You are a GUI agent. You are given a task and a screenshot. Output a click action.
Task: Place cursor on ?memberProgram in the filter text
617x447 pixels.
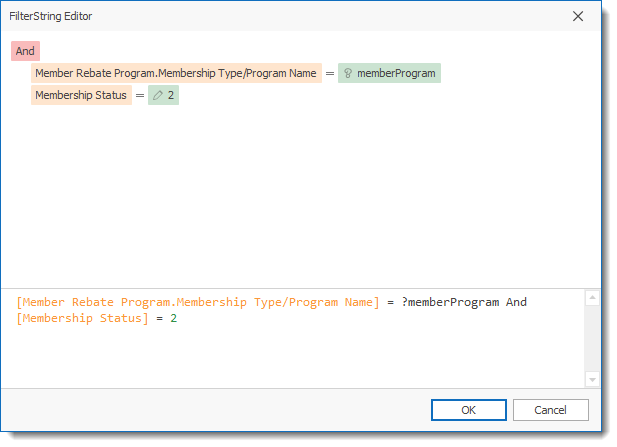(x=450, y=302)
